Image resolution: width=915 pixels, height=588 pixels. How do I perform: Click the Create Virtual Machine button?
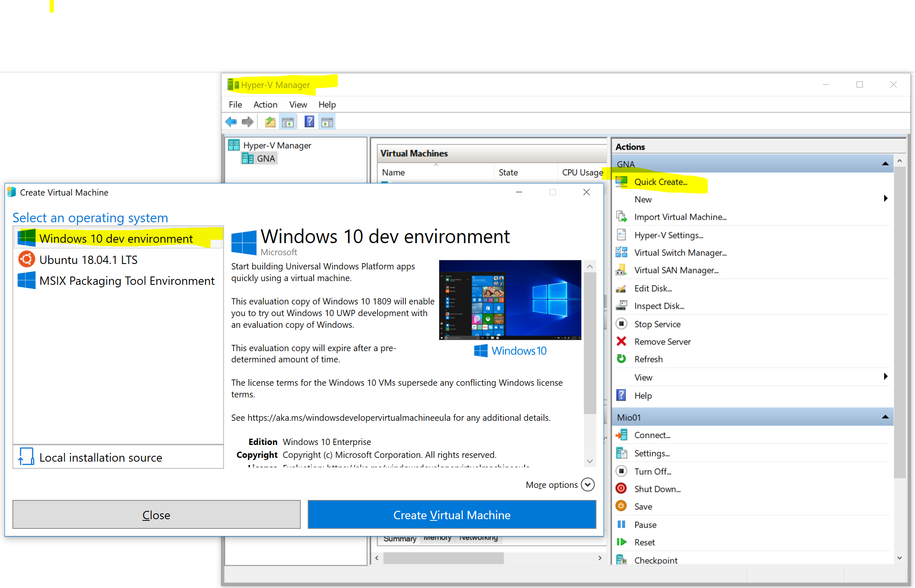[452, 515]
